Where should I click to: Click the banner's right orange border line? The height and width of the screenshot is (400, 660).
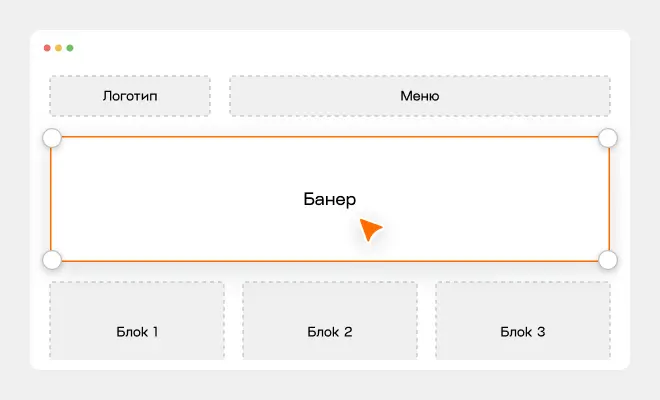click(x=609, y=199)
